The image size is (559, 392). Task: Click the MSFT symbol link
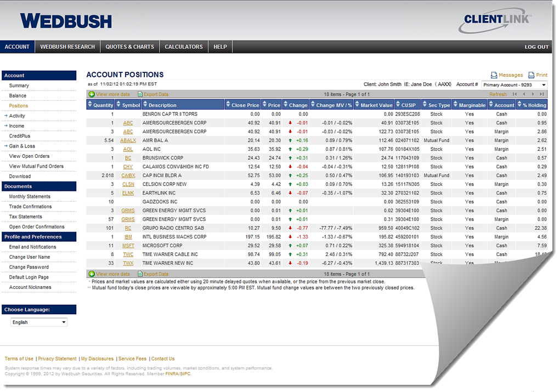128,246
